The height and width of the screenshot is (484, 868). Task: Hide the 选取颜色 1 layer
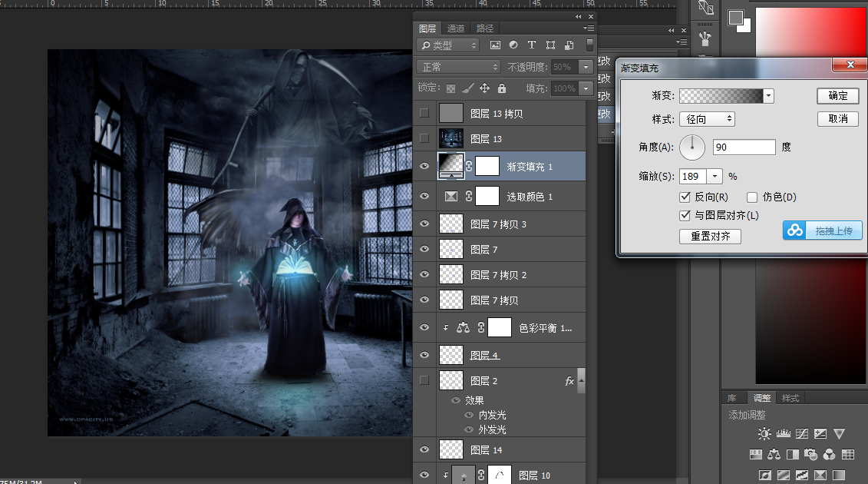coord(424,196)
